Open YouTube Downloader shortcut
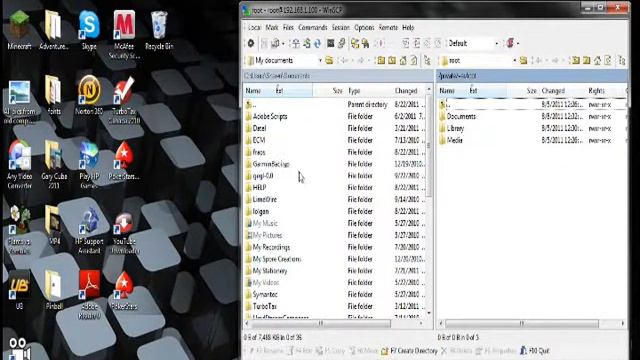 (124, 233)
